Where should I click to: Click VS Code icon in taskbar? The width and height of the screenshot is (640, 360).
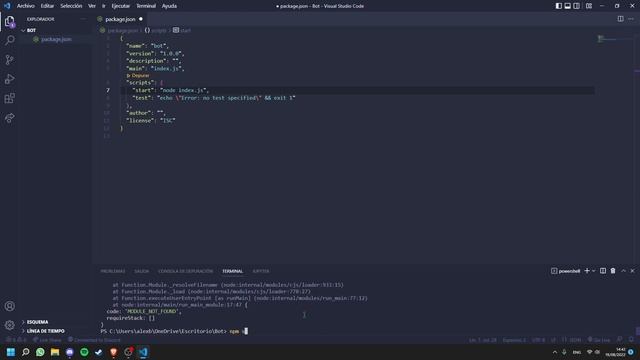coord(143,352)
